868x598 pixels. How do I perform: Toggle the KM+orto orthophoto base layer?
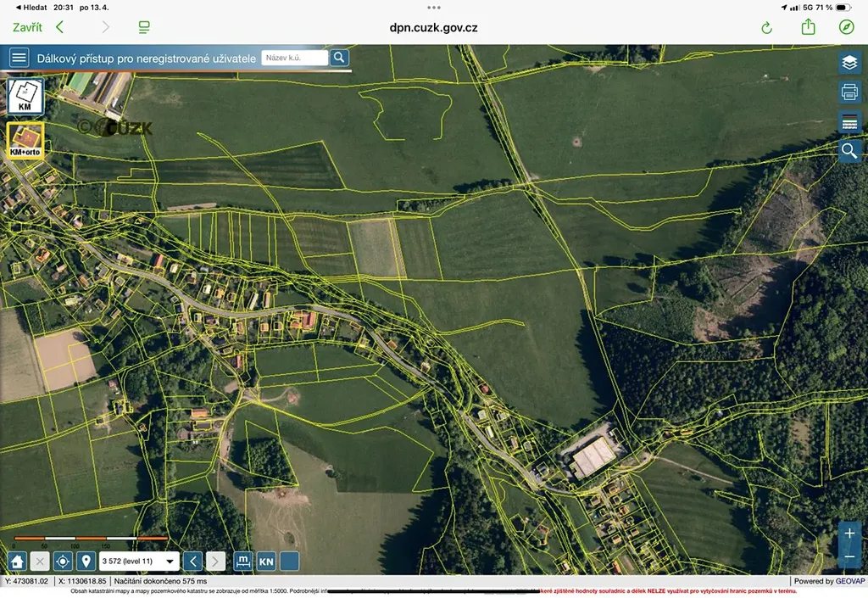point(25,141)
